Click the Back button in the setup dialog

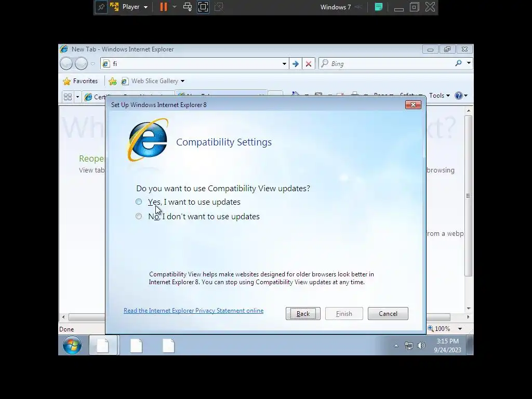click(303, 313)
